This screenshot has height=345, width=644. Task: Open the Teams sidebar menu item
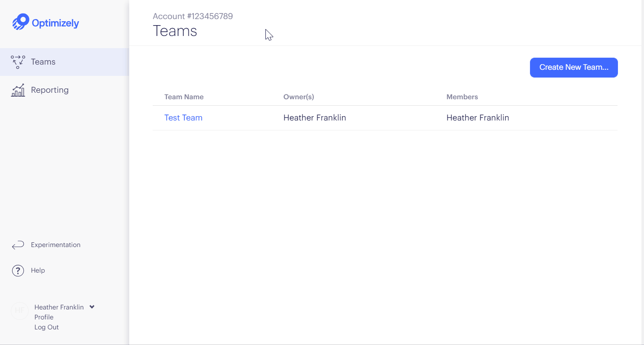coord(65,62)
